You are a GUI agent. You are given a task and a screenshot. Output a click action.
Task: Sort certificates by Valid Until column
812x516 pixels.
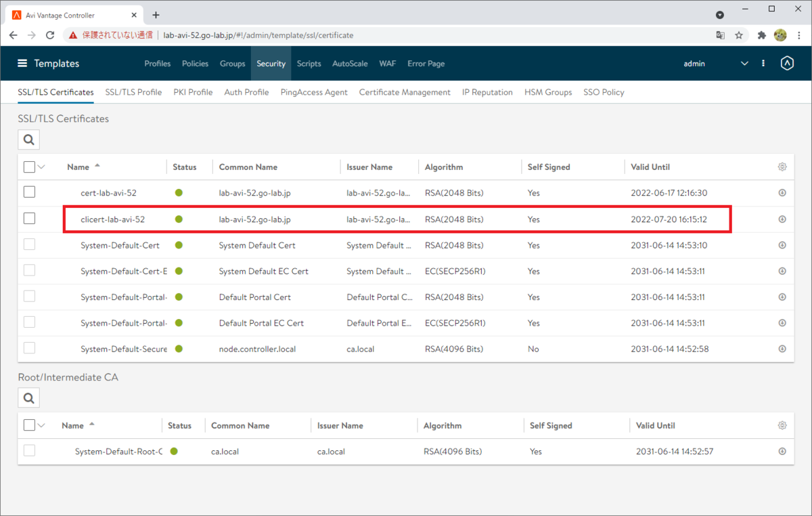650,167
